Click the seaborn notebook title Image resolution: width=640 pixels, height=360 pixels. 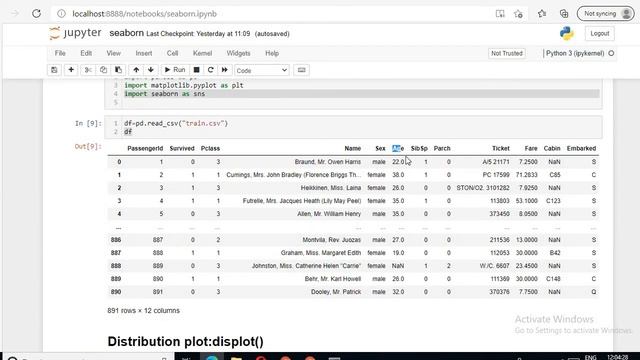point(127,33)
